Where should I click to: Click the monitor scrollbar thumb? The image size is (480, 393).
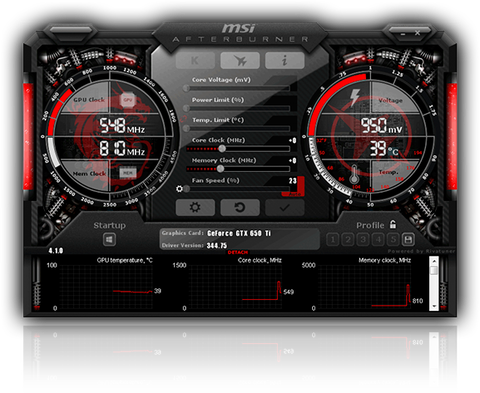[x=434, y=270]
